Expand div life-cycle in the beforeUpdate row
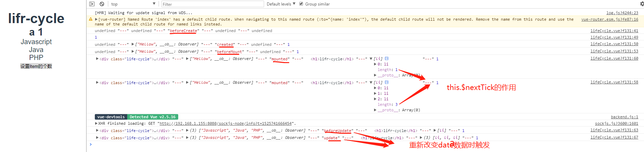 [x=97, y=130]
